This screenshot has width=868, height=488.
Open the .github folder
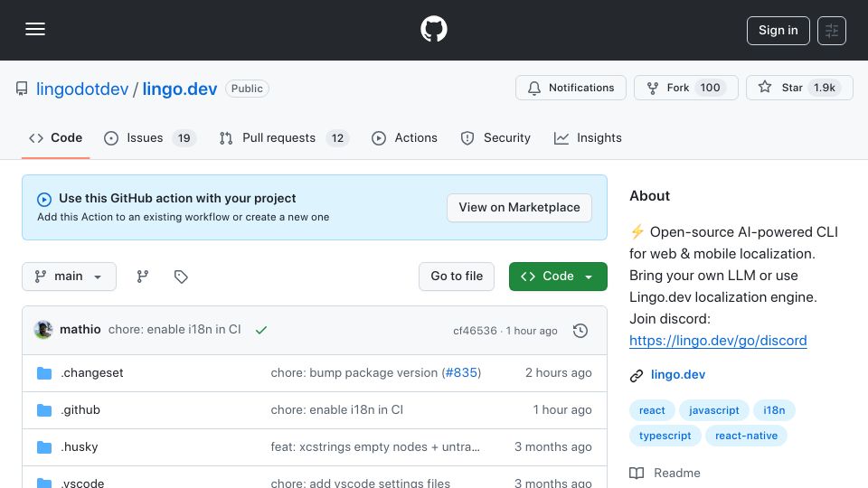80,410
